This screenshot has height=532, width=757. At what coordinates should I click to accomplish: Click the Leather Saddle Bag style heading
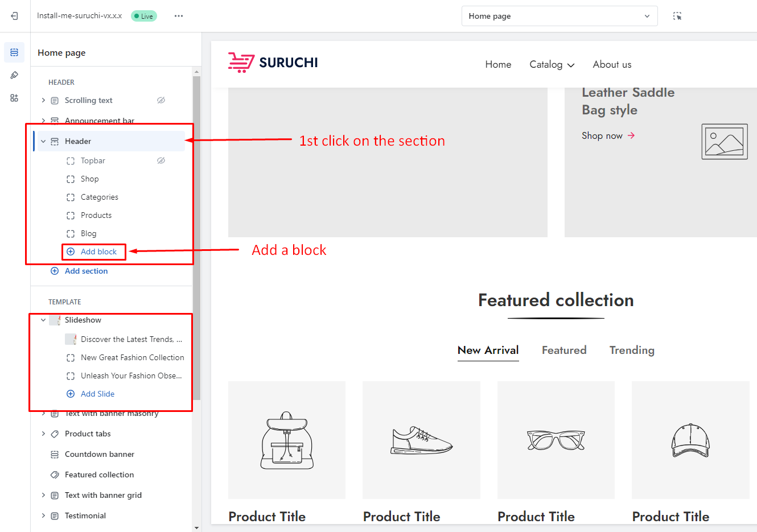628,101
